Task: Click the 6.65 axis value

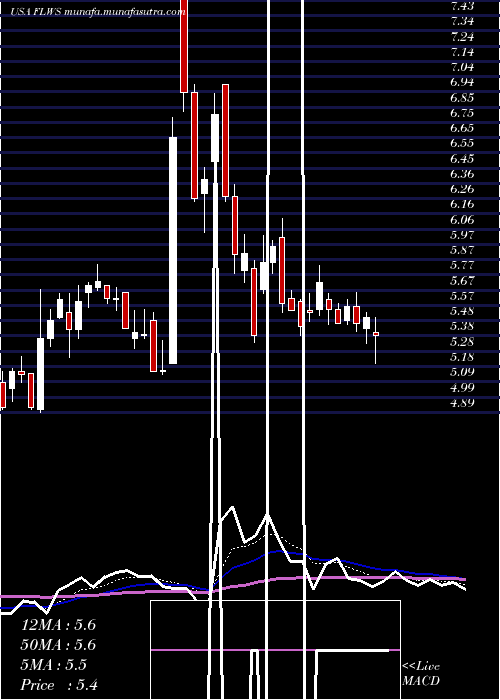Action: coord(462,128)
